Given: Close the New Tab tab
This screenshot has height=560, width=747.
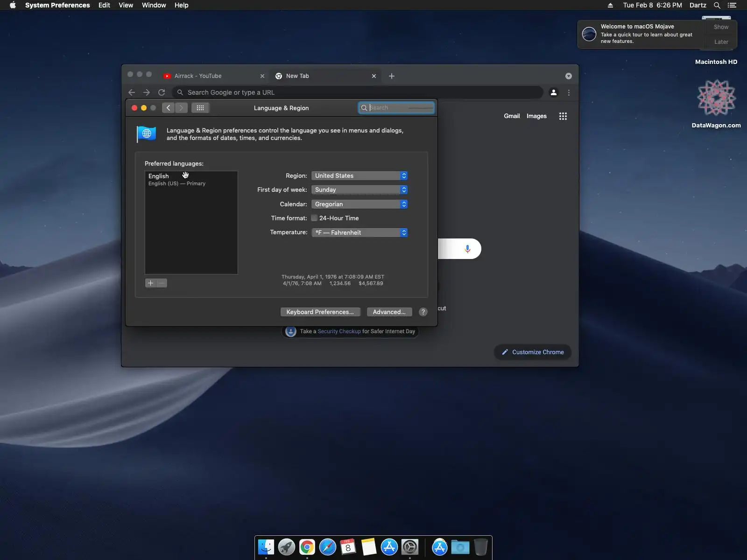Looking at the screenshot, I should pos(374,76).
